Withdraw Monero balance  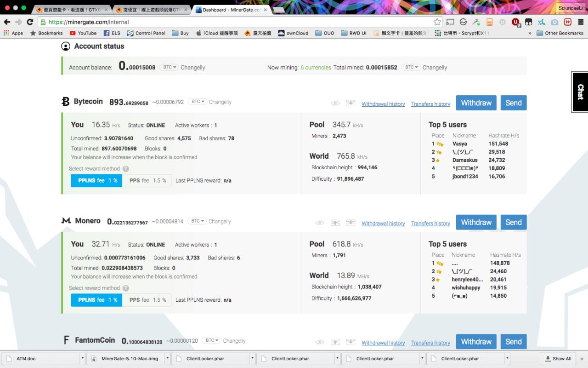476,222
